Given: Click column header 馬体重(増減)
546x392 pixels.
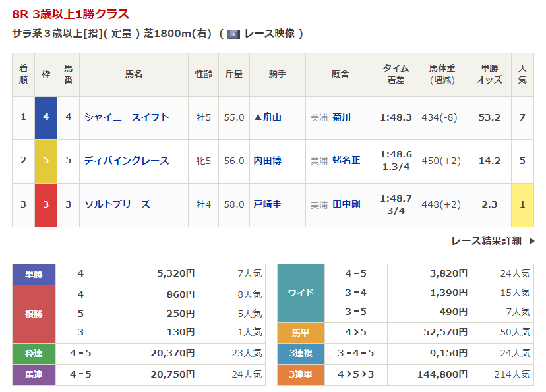Looking at the screenshot, I should [442, 74].
